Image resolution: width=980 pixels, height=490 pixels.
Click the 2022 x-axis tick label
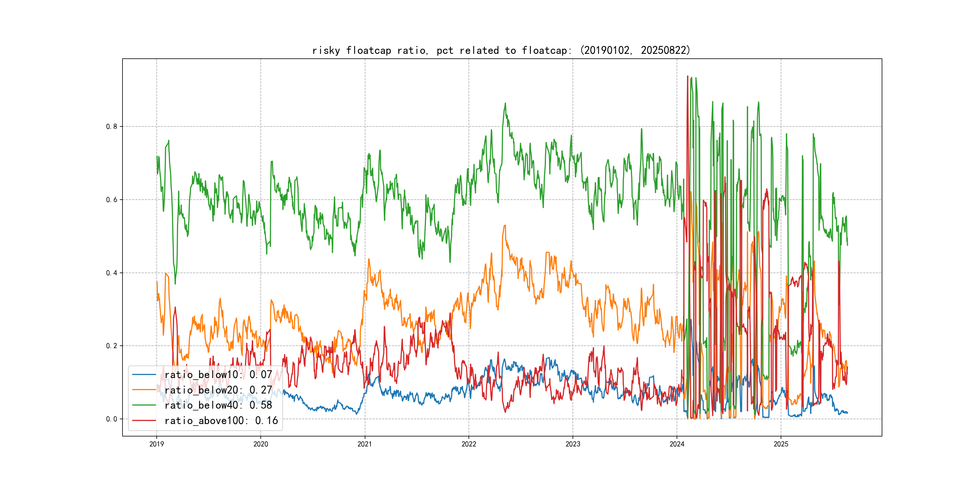(469, 444)
